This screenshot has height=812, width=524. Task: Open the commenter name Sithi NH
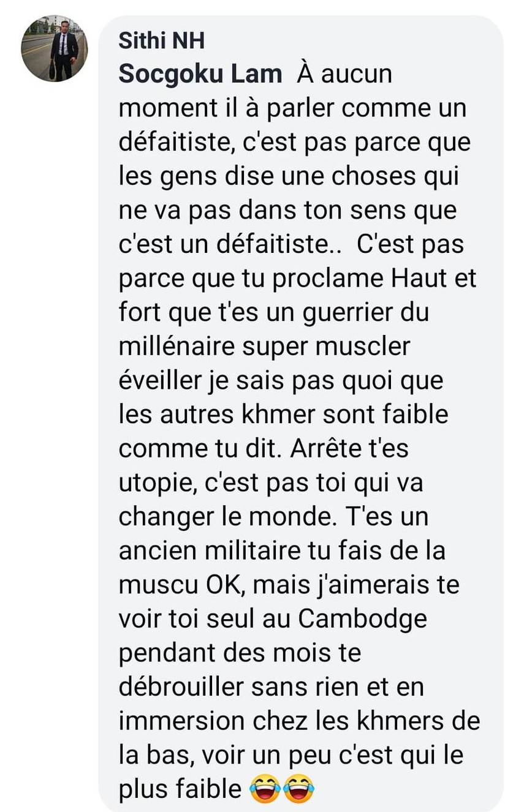pos(161,41)
